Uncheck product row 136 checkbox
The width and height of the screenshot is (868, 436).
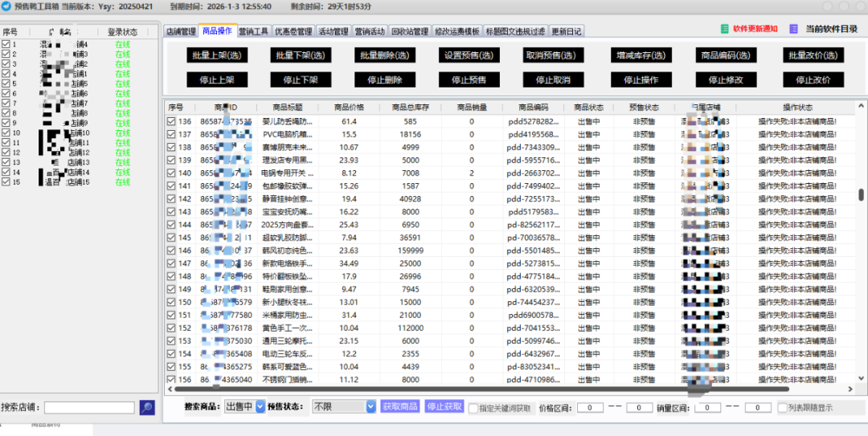coord(172,121)
